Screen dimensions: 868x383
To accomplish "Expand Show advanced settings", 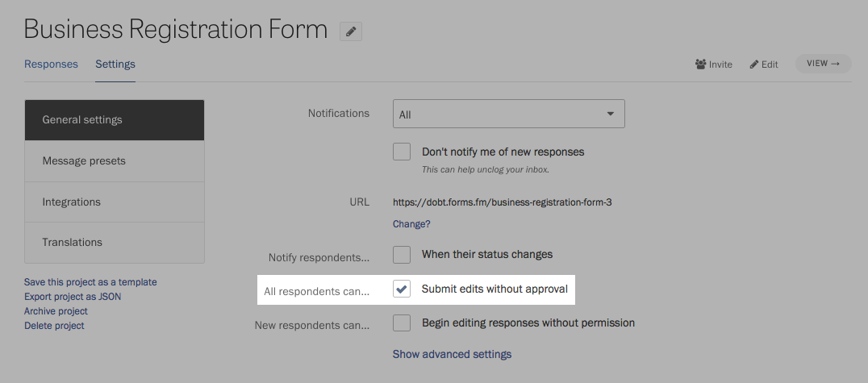I will point(452,354).
